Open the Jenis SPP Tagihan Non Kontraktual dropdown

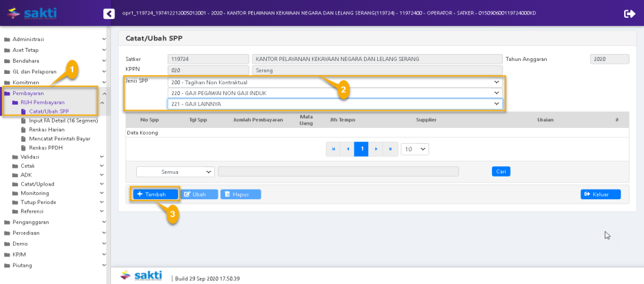335,82
